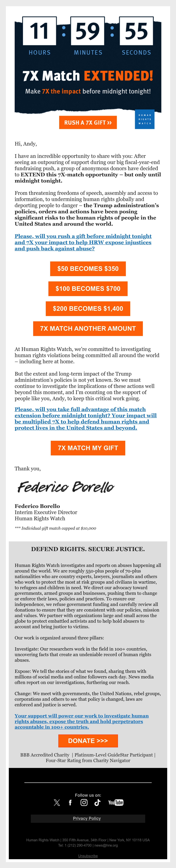Click the DONATE >>> button

point(88,741)
